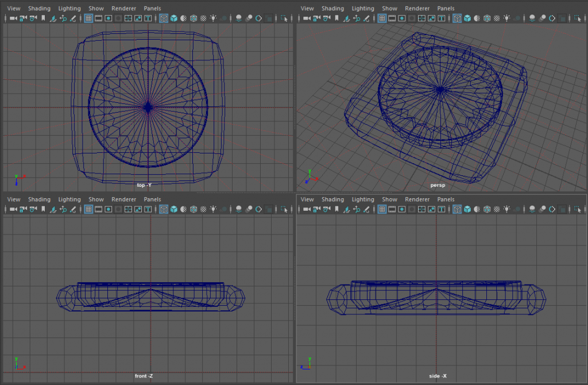Enable smooth shade all in persp panel
This screenshot has height=385, width=588.
467,18
